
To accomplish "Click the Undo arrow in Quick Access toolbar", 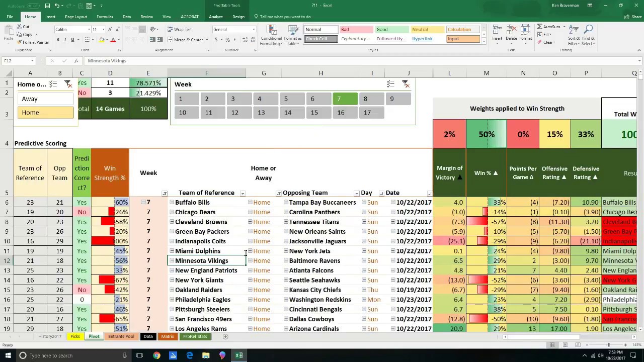I will [x=57, y=6].
